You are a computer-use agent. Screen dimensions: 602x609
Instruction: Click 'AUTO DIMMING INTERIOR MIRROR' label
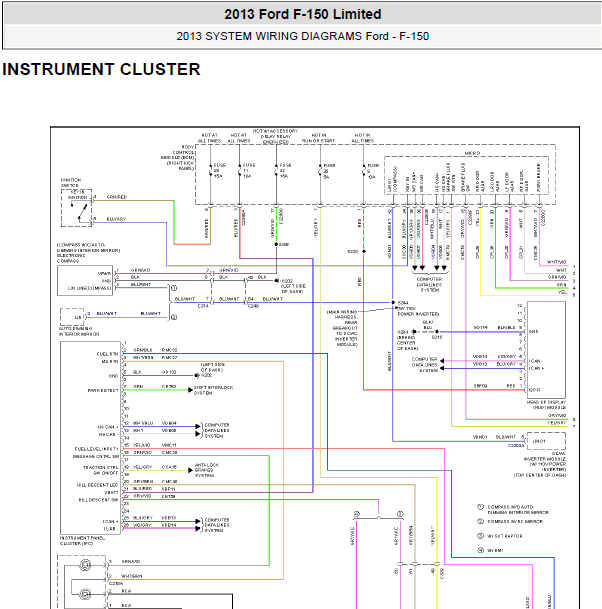click(79, 331)
